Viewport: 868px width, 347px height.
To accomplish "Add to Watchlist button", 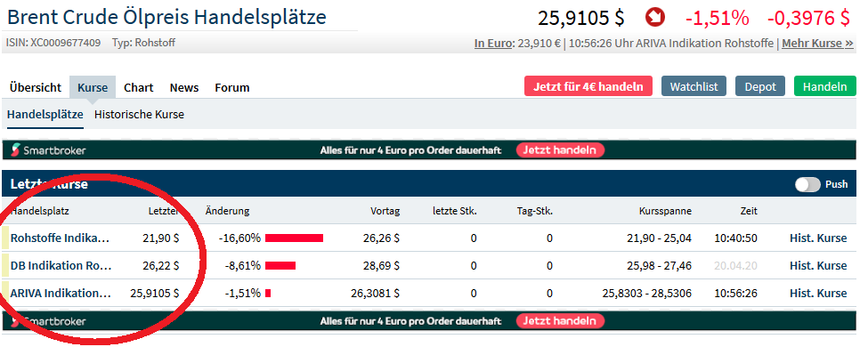I will (x=694, y=86).
